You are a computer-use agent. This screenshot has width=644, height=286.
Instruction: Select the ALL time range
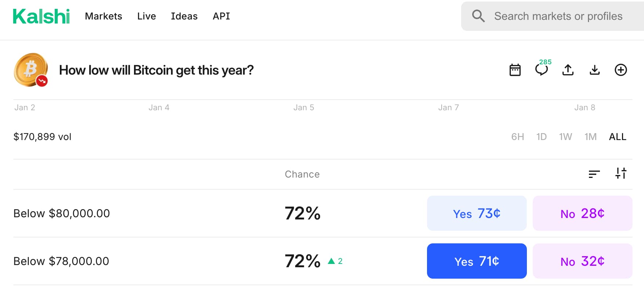click(x=618, y=137)
